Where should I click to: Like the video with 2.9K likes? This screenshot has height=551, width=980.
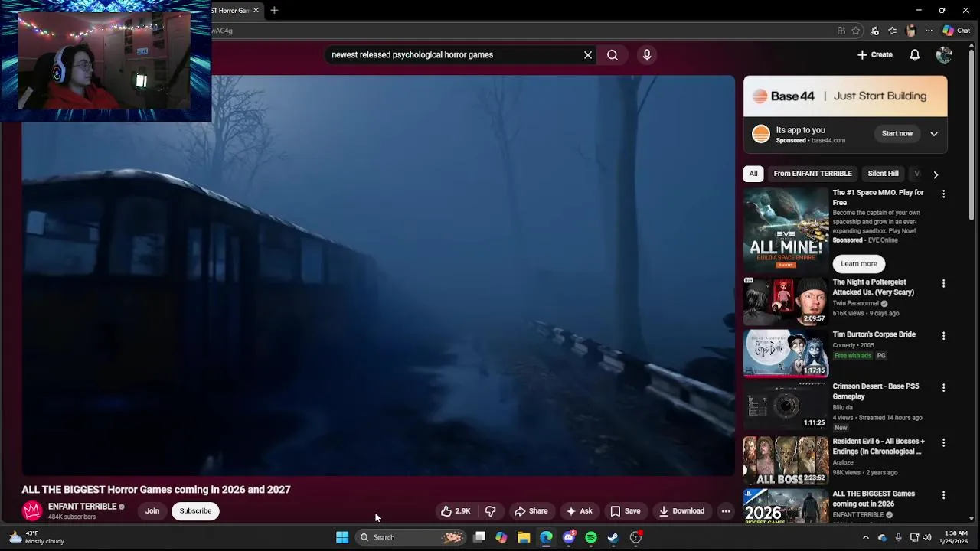456,511
